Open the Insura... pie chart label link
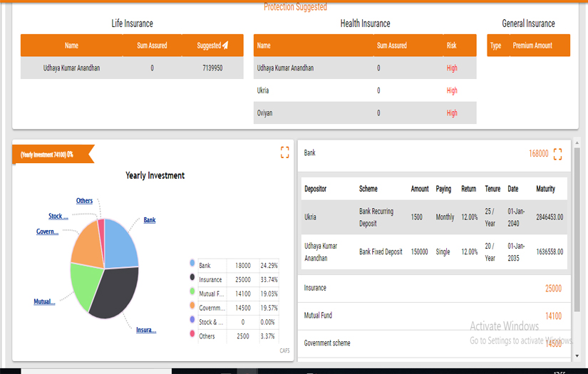588x374 pixels. pos(146,330)
